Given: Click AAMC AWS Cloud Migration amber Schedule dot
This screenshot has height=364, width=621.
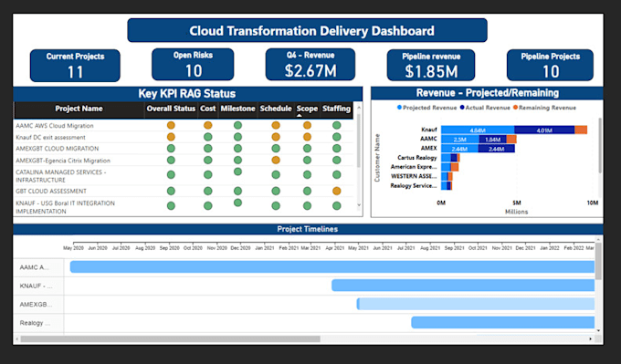Looking at the screenshot, I should point(276,125).
